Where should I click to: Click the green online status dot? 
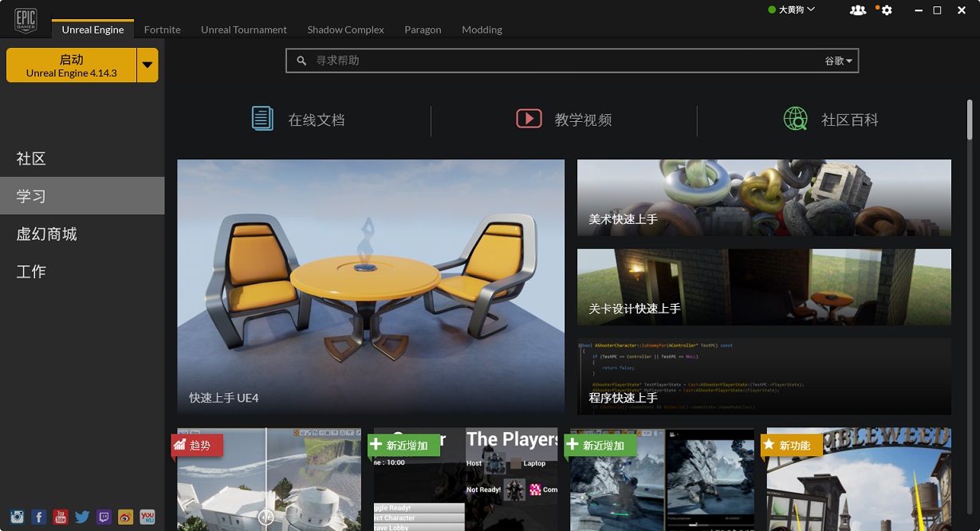click(x=772, y=10)
